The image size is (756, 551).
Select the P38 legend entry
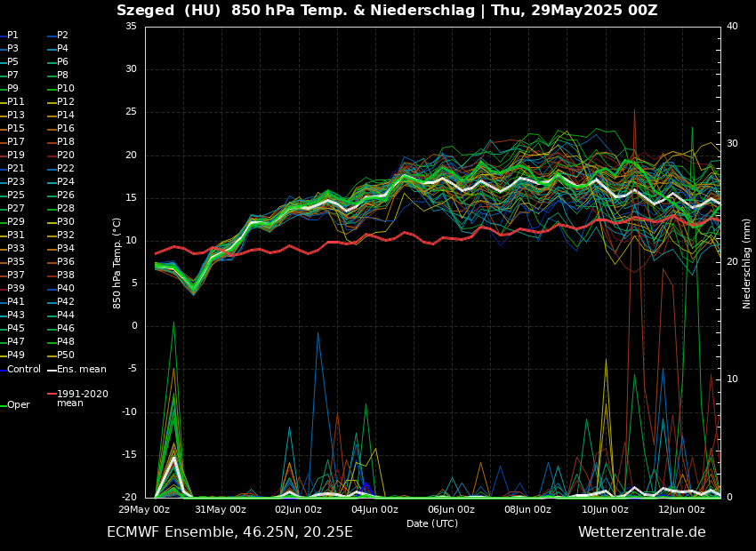[66, 275]
